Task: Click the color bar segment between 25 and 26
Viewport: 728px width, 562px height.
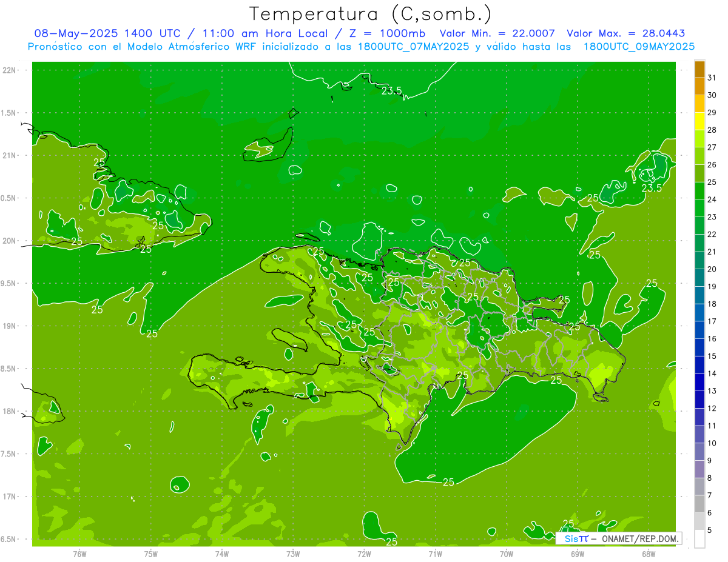Action: [x=699, y=173]
